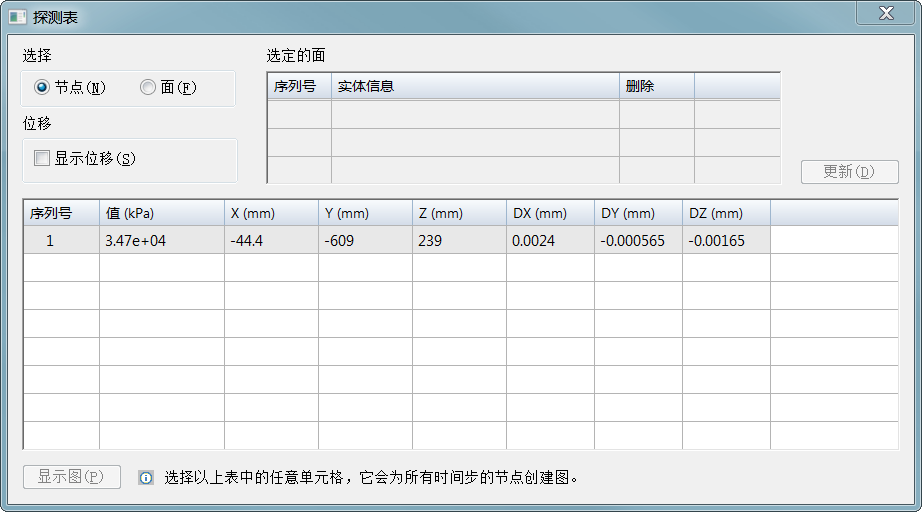Click the info icon beside the hint text
The image size is (922, 512).
click(x=146, y=478)
